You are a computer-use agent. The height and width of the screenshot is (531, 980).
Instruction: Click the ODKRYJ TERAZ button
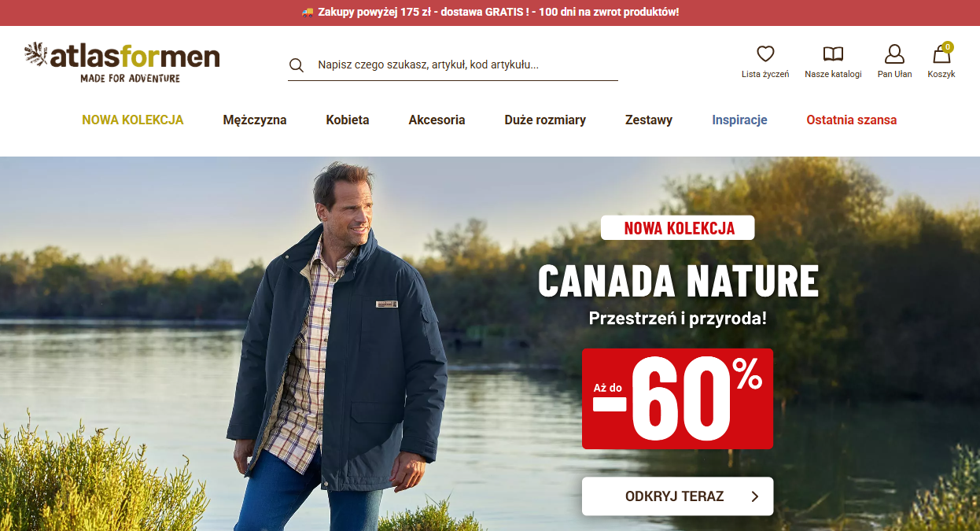coord(677,496)
